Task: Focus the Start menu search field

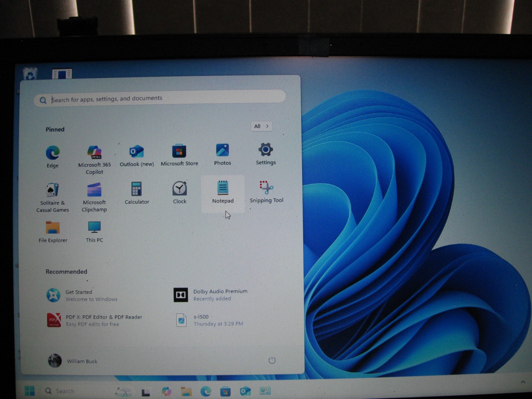Action: [x=160, y=98]
